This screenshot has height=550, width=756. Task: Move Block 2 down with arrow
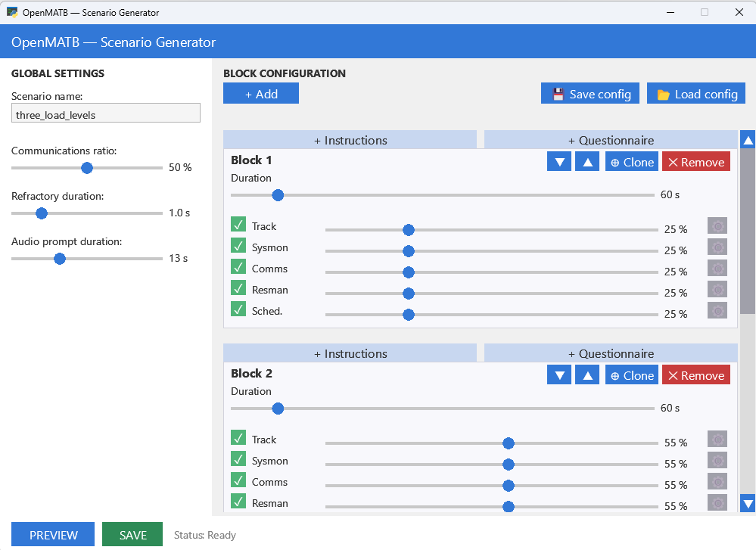(x=559, y=375)
